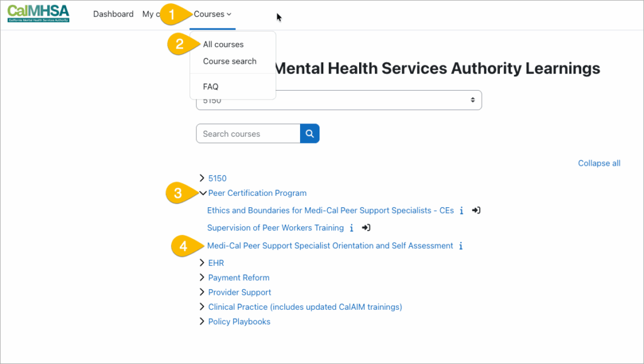Click the Collapse all link
Viewport: 644px width, 364px height.
[x=599, y=163]
